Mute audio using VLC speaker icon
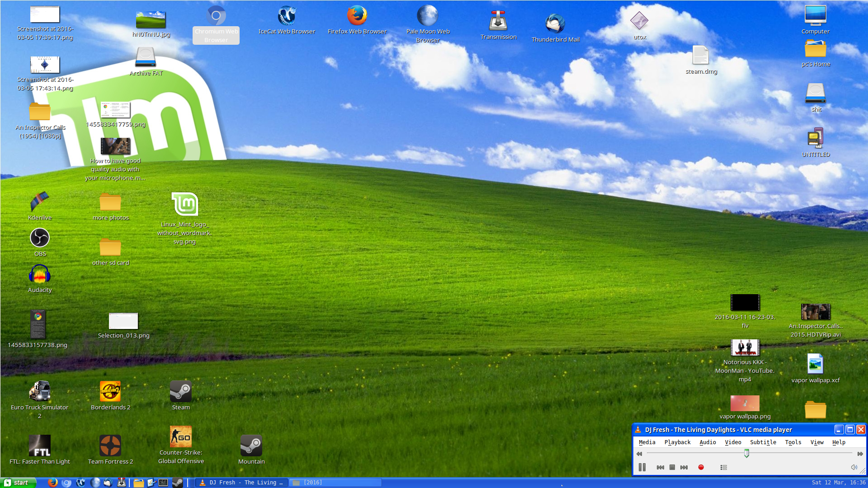The image size is (868, 488). pyautogui.click(x=854, y=467)
